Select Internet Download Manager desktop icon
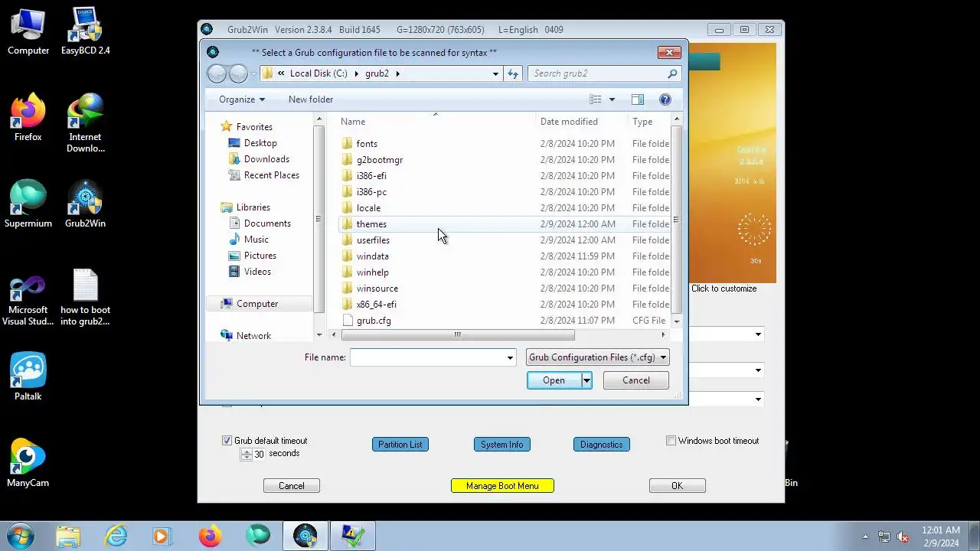The height and width of the screenshot is (551, 980). pyautogui.click(x=85, y=124)
